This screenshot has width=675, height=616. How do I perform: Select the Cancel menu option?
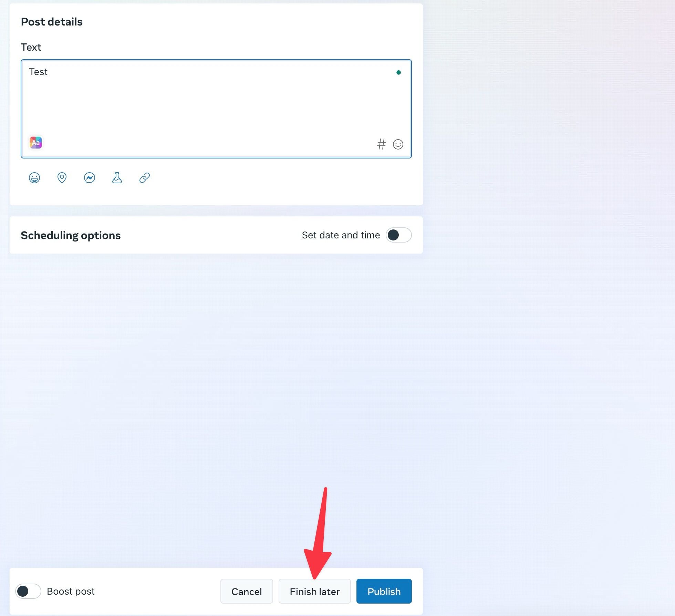[x=246, y=591]
